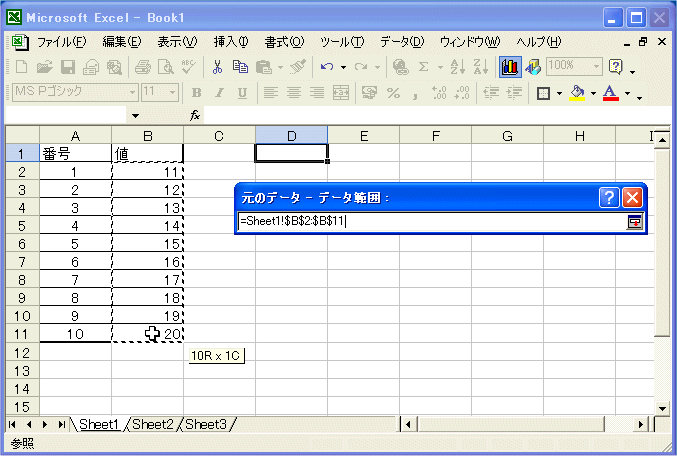Apply red Font Color

click(x=611, y=93)
